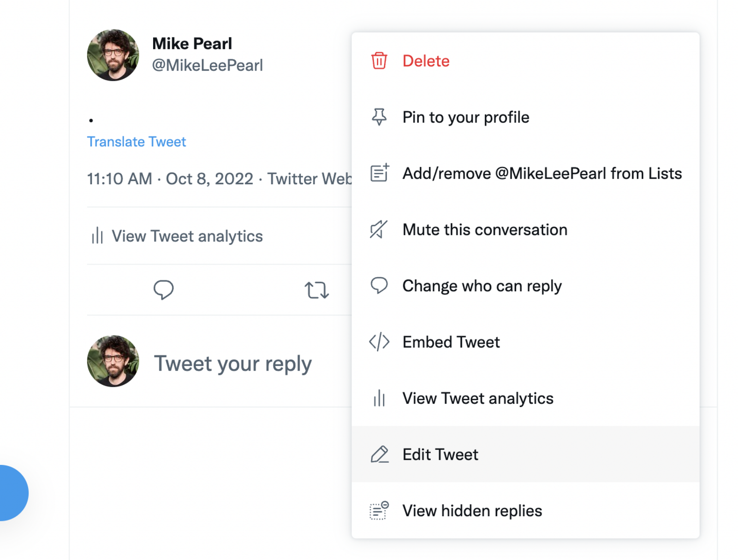The image size is (738, 560).
Task: Click the Tweet your reply field
Action: (x=233, y=363)
